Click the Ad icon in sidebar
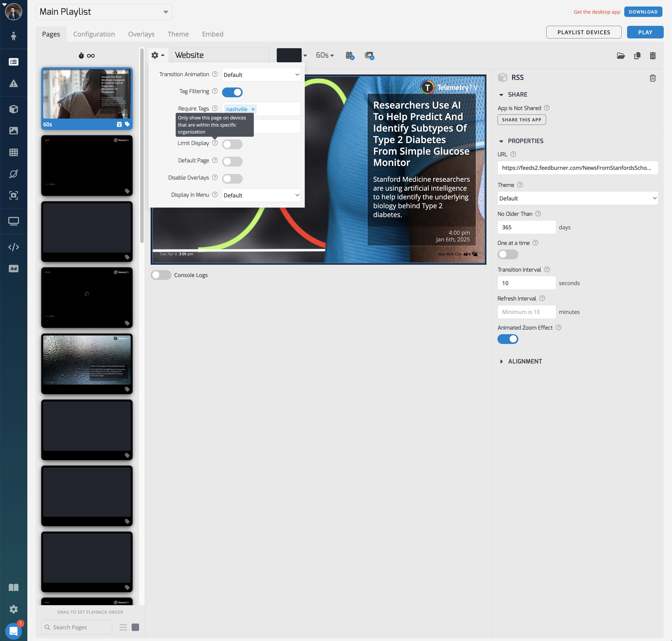672x641 pixels. tap(14, 269)
